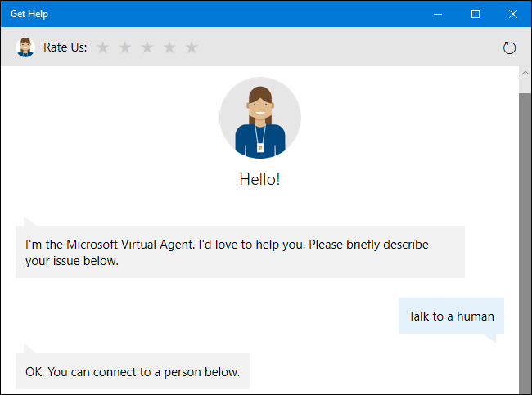Viewport: 532px width, 395px height.
Task: Click the refresh conversation icon
Action: (509, 47)
